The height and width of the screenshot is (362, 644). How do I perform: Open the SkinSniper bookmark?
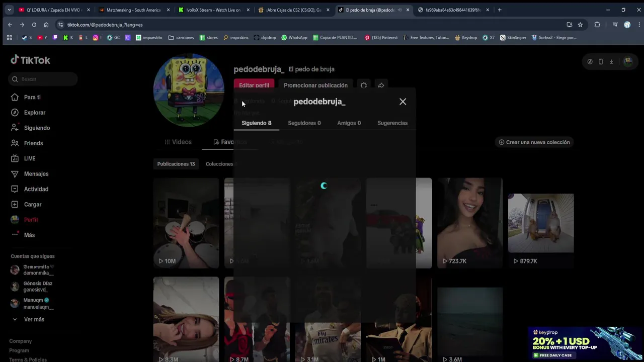click(x=513, y=38)
